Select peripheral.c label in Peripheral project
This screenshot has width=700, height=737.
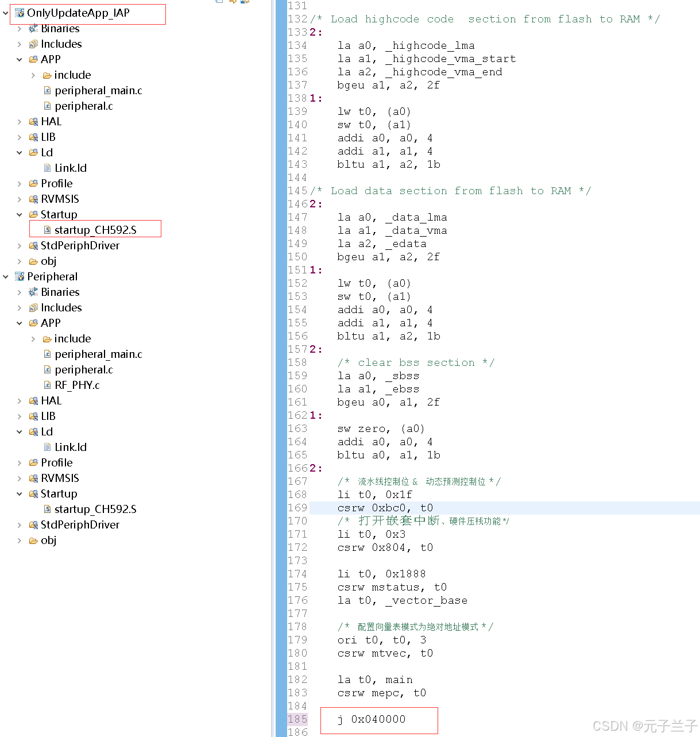[x=84, y=369]
